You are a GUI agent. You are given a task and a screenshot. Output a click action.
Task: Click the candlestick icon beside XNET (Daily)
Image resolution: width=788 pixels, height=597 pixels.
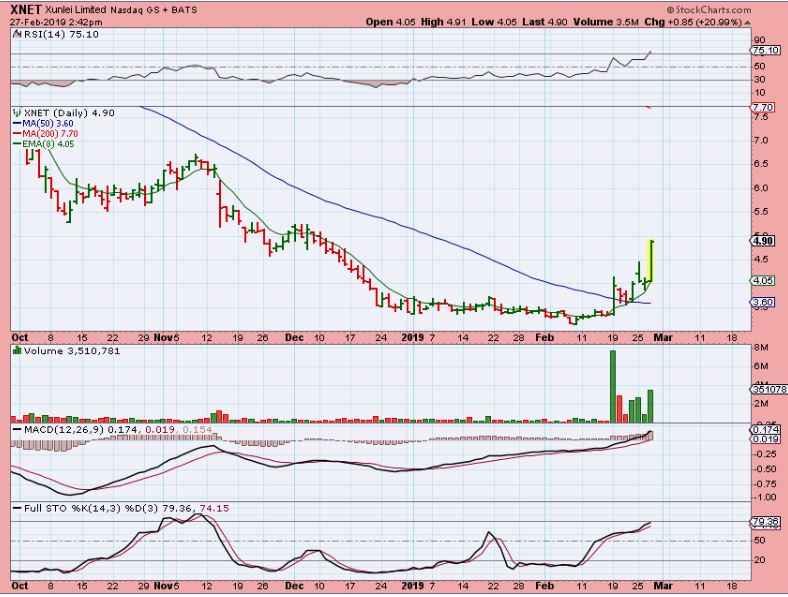17,113
